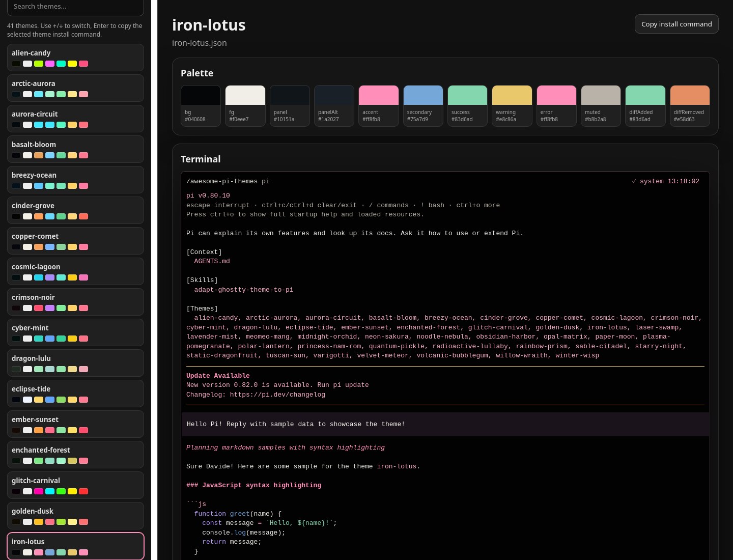The image size is (733, 560).
Task: Click the highlighted iron-lotus theme card
Action: pyautogui.click(x=75, y=546)
